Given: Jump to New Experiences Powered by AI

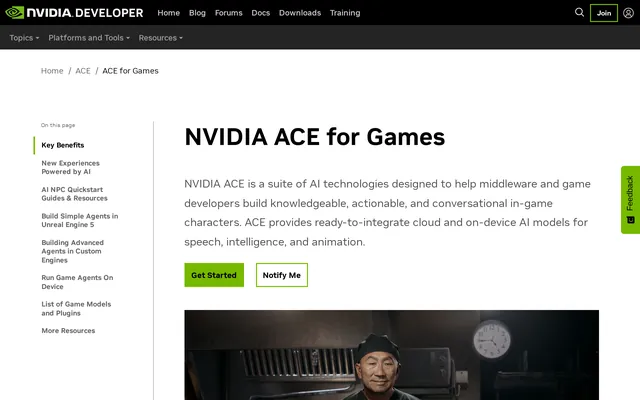Looking at the screenshot, I should pos(71,167).
